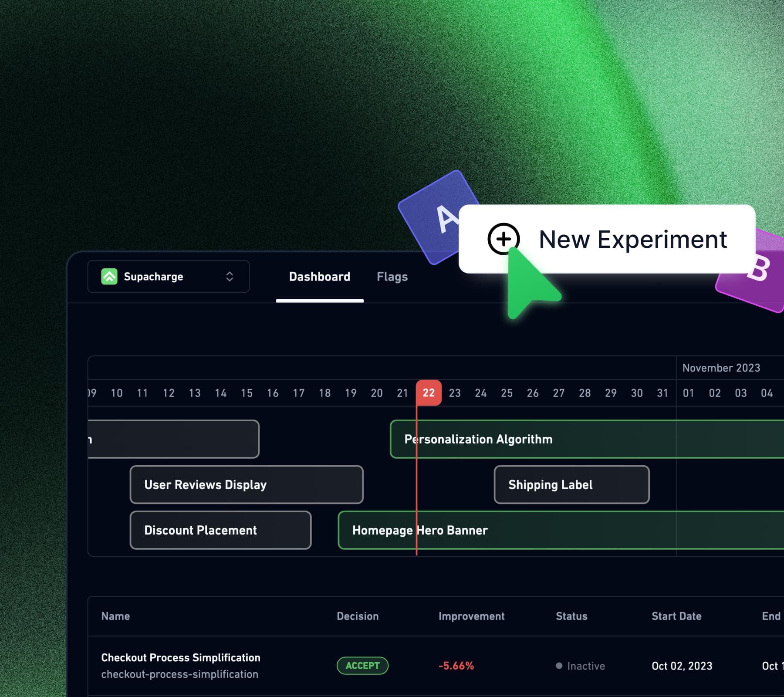The width and height of the screenshot is (784, 697).
Task: Click the ACCEPT decision badge
Action: point(362,666)
